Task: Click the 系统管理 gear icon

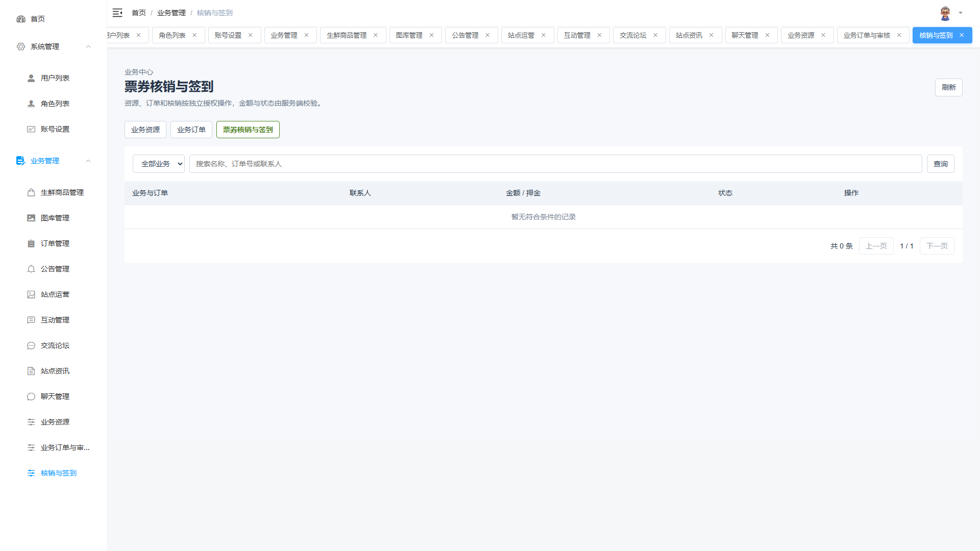Action: coord(21,46)
